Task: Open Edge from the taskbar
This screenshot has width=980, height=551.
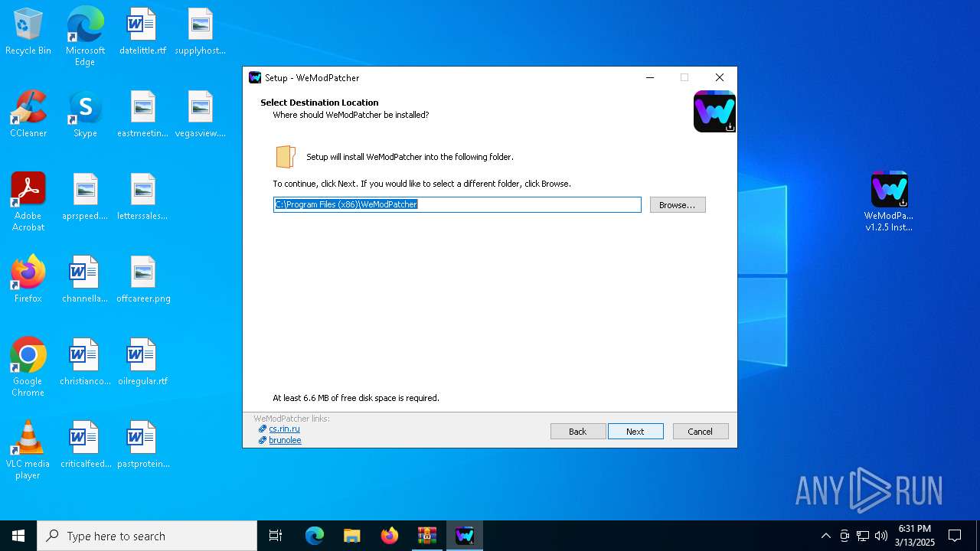Action: (315, 536)
